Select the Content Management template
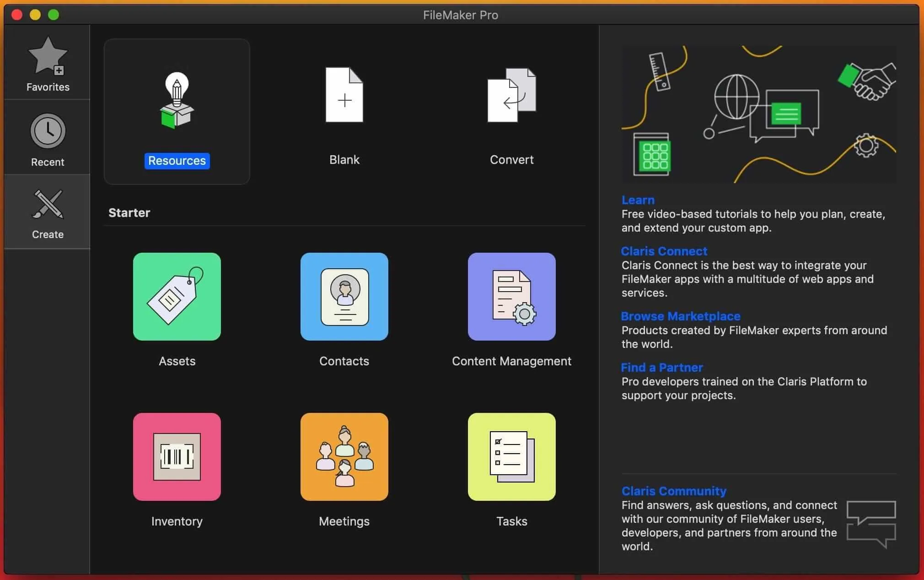 point(511,297)
